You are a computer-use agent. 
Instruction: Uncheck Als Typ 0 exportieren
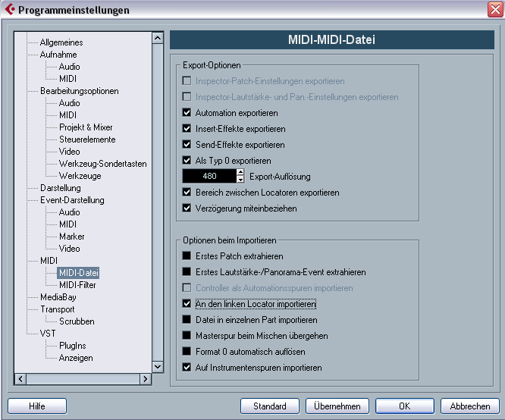point(187,160)
